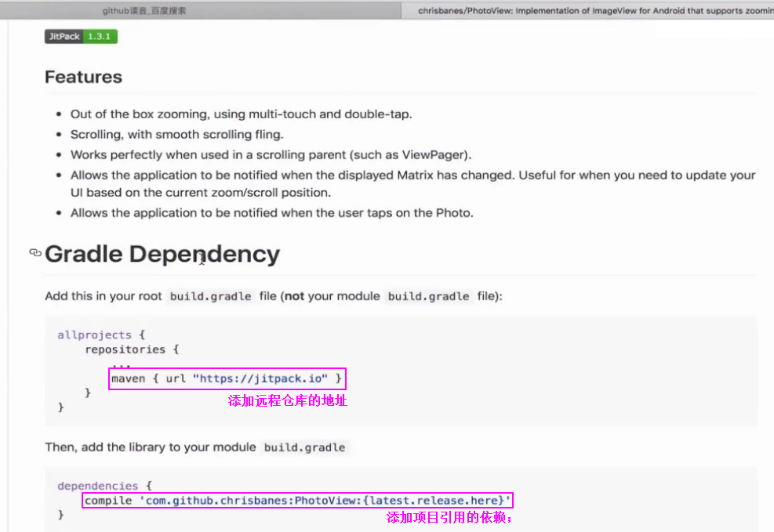774x532 pixels.
Task: Click the anchor link icon beside Gradle Dependency
Action: pos(35,253)
